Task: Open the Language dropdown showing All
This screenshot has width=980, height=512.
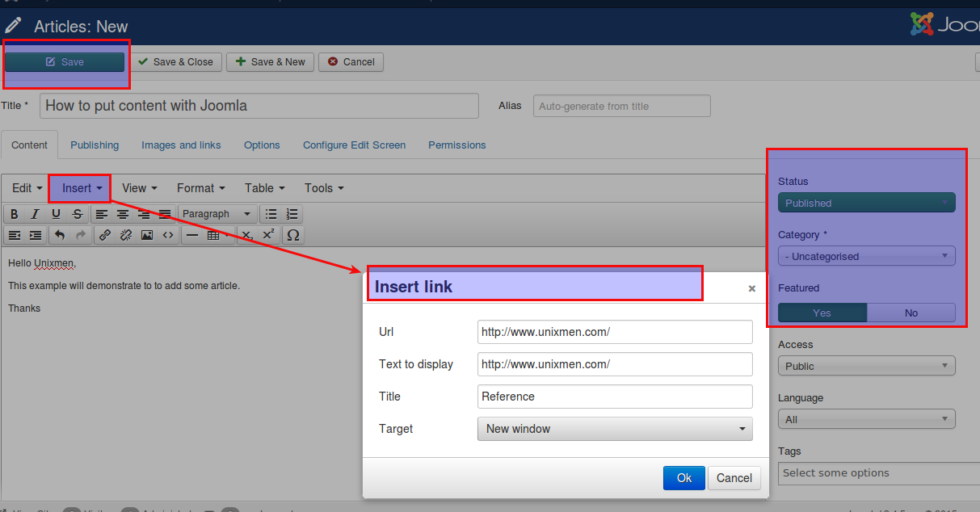Action: (867, 419)
